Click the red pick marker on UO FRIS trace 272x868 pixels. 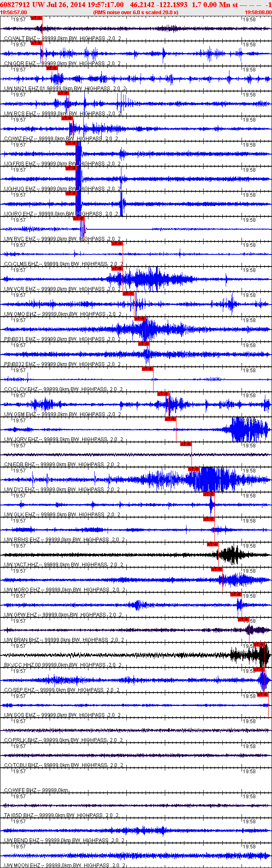[x=71, y=143]
